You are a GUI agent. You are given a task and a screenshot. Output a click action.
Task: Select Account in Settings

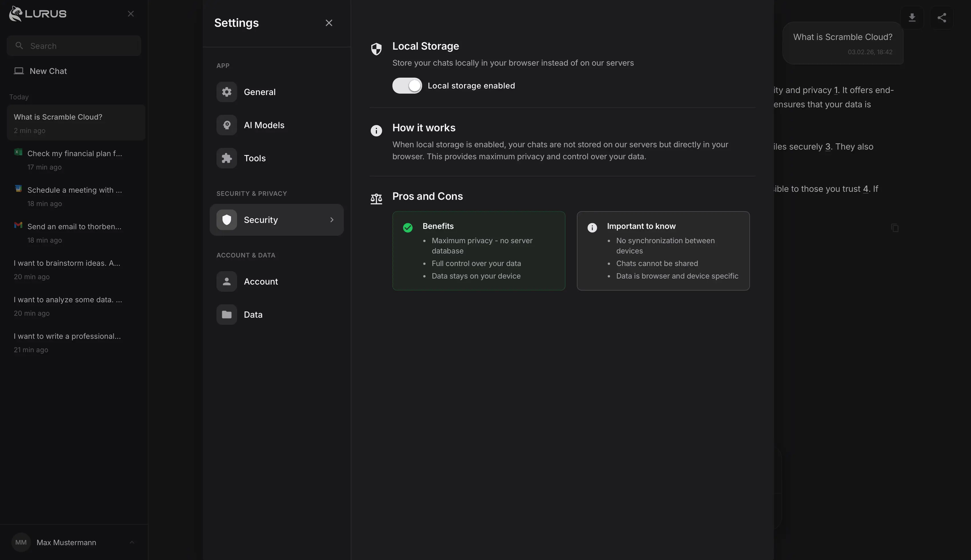click(x=261, y=281)
